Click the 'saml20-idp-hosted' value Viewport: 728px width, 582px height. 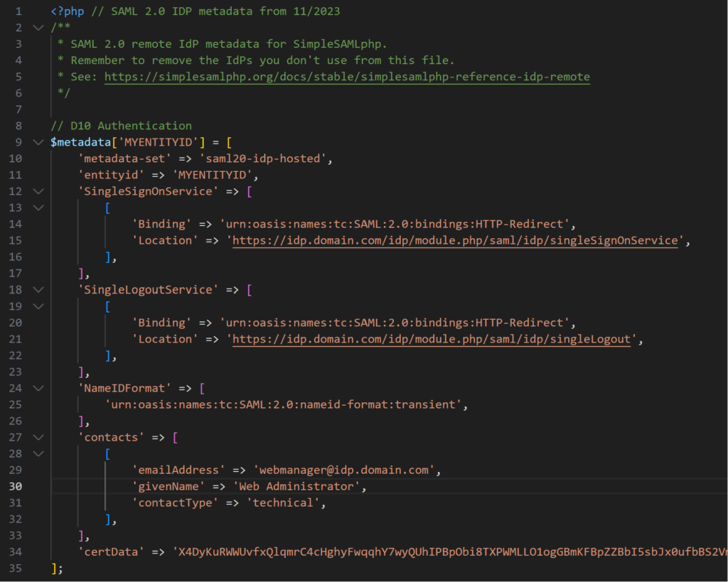coord(263,158)
